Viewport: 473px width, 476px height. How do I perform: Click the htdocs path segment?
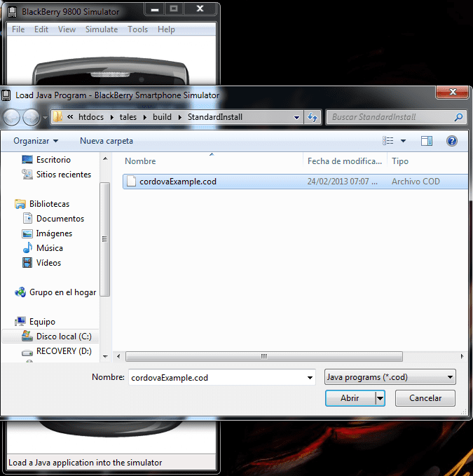point(91,117)
